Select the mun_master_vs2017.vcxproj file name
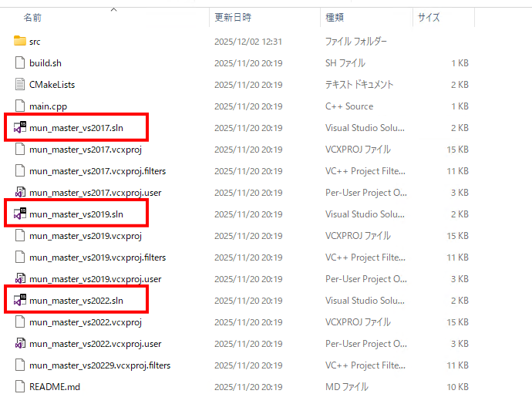The height and width of the screenshot is (414, 532). pos(85,150)
